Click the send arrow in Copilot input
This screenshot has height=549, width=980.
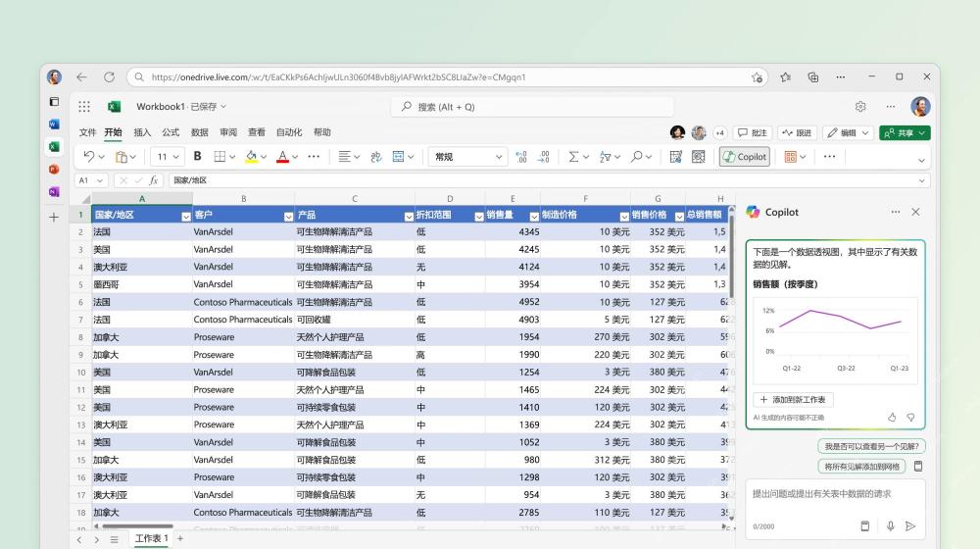(x=910, y=525)
